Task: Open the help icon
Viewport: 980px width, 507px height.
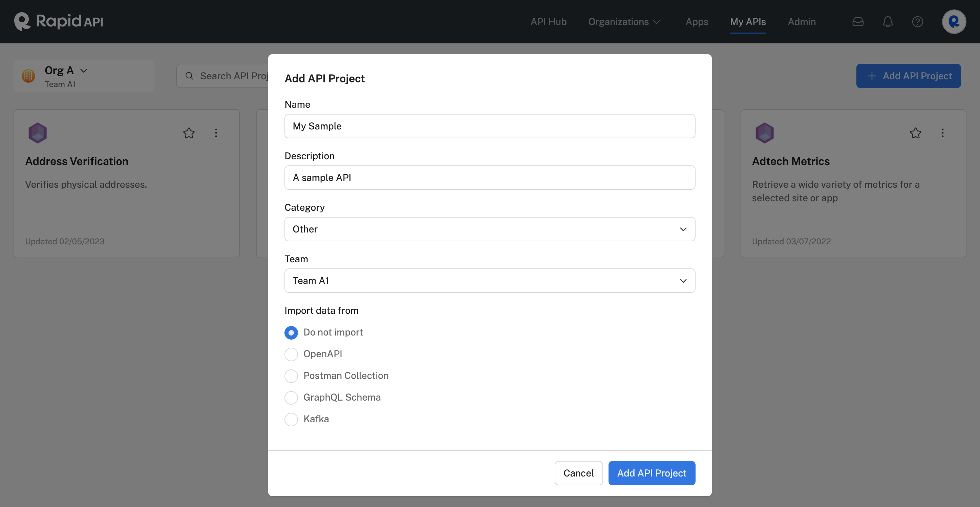Action: [x=917, y=22]
